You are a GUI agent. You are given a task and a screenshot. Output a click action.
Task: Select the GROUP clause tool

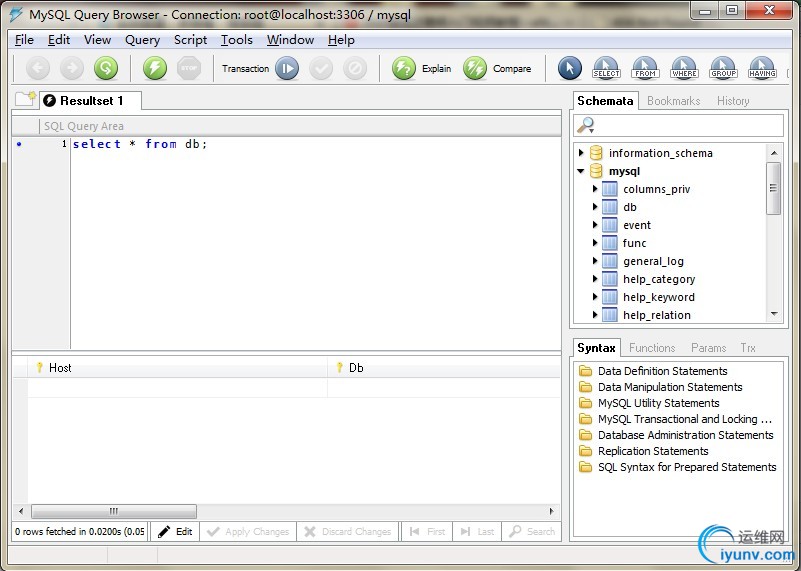(x=723, y=68)
